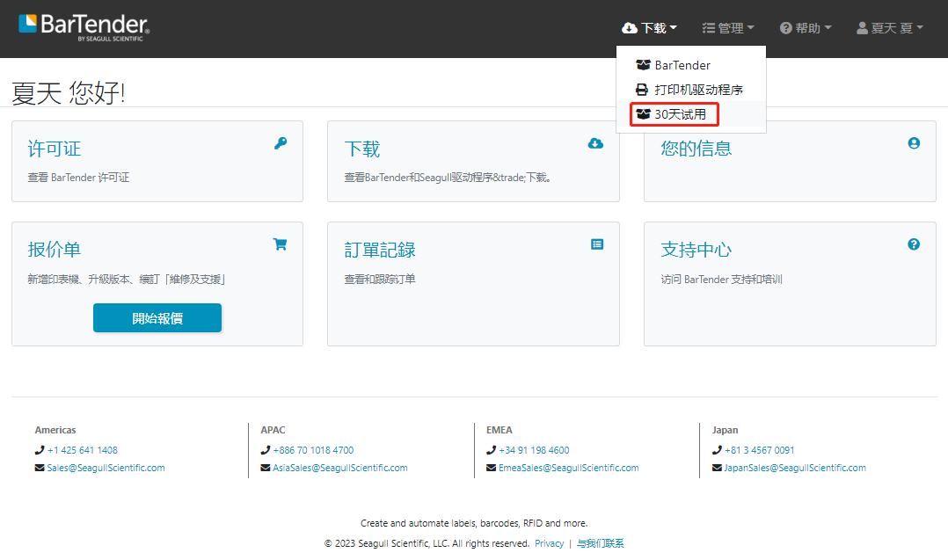The image size is (948, 560).
Task: Click the BarTender logo
Action: (x=84, y=27)
